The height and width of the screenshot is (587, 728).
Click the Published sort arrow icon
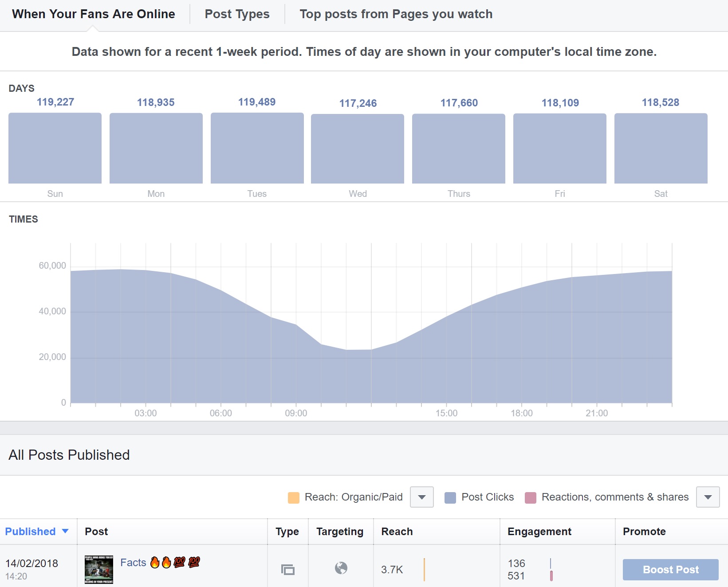pos(65,531)
